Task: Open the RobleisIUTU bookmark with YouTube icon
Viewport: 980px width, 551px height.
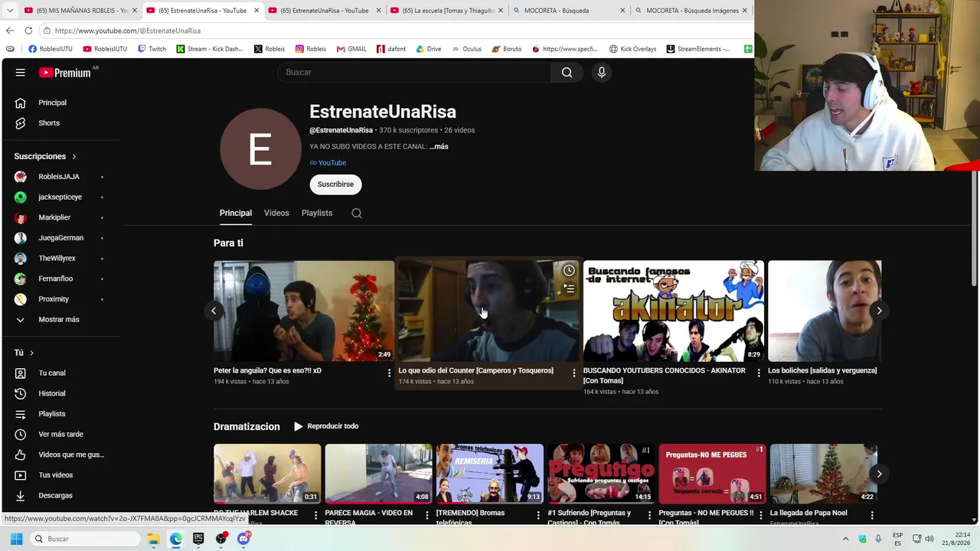Action: 105,49
